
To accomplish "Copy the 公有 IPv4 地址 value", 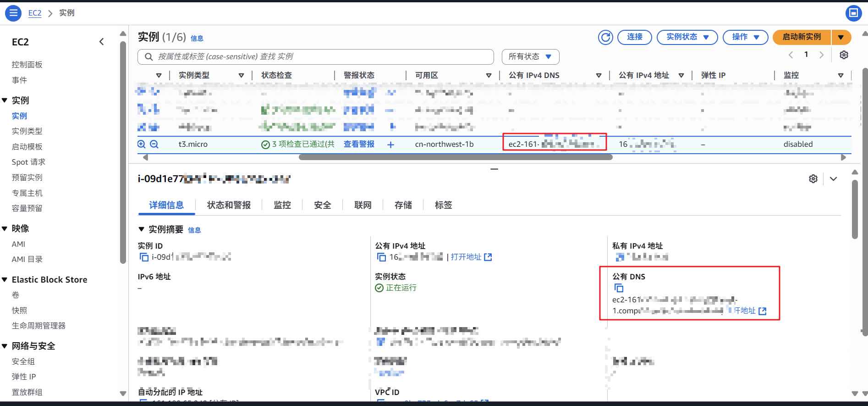I will point(381,257).
